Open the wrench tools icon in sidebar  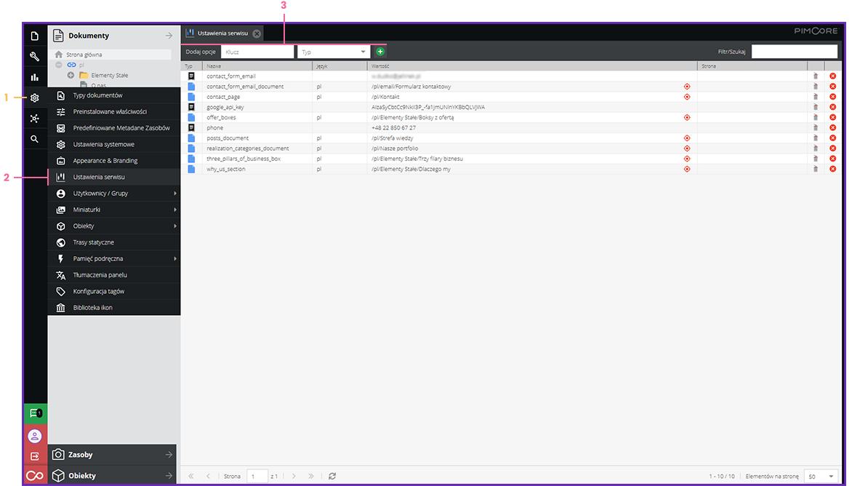click(x=34, y=56)
